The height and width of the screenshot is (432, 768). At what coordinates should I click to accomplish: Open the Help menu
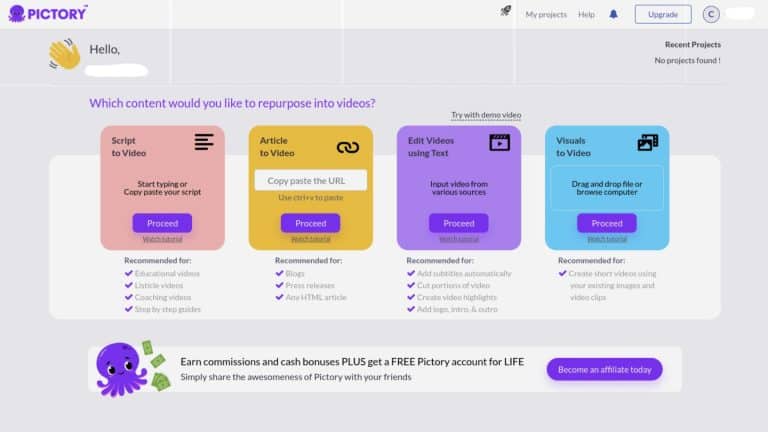pos(586,15)
